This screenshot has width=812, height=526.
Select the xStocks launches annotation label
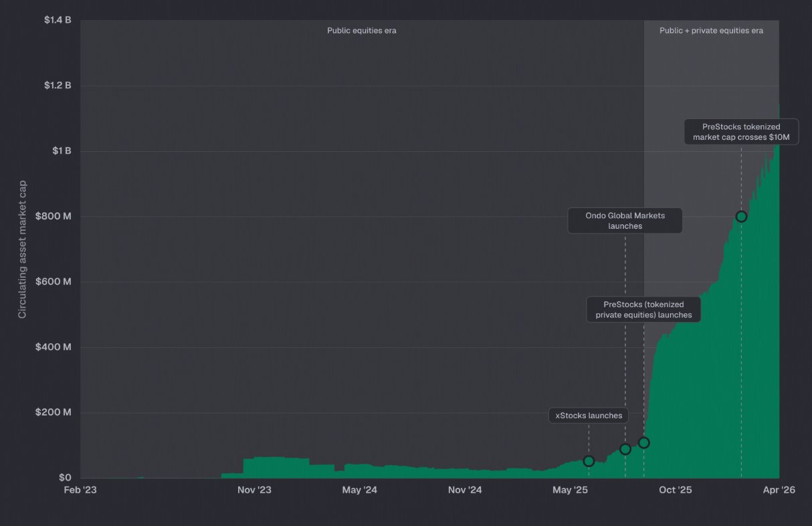(589, 416)
